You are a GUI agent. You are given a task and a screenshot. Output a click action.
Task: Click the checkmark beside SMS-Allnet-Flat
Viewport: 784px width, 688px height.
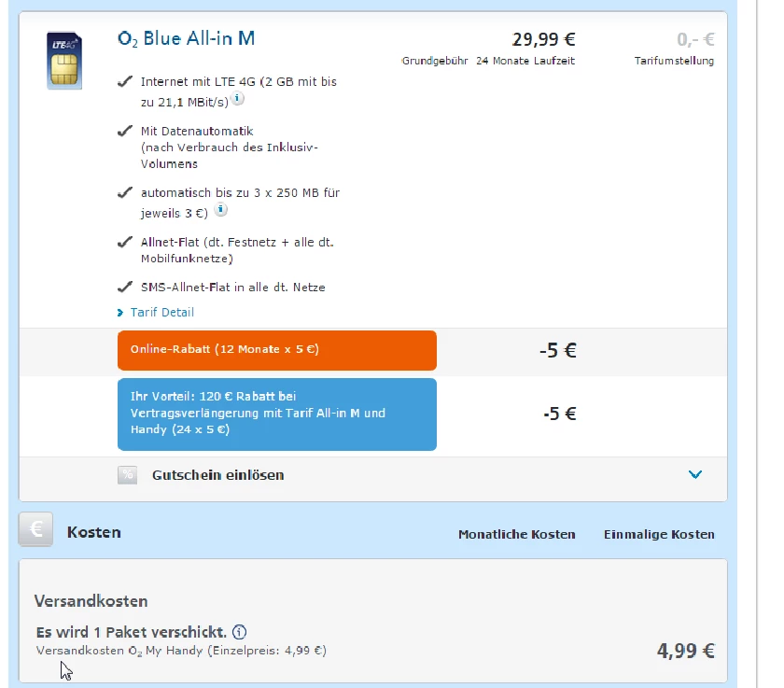pos(124,288)
